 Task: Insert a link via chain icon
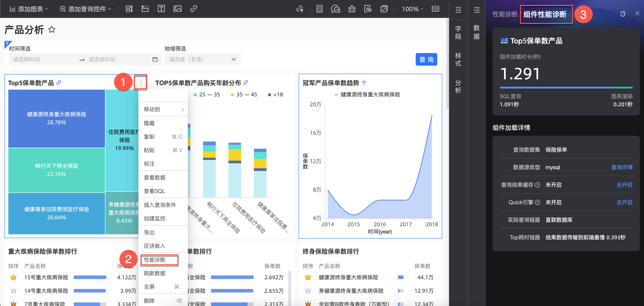tap(193, 9)
